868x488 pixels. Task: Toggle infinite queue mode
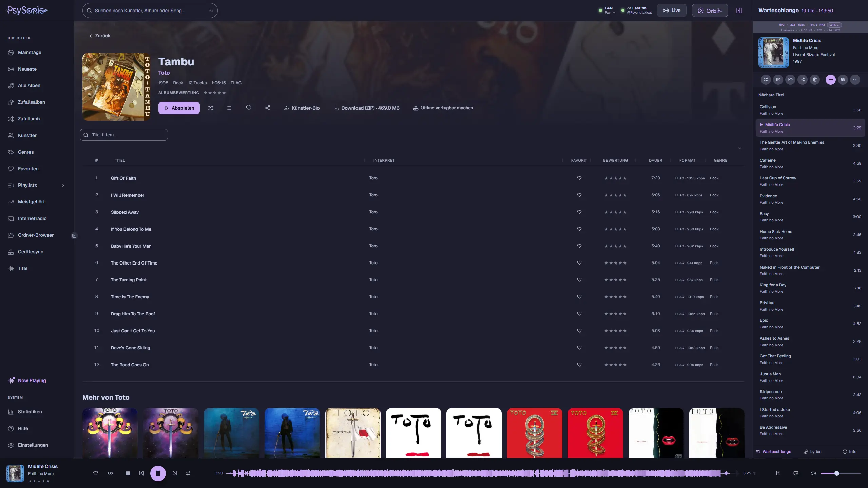(x=855, y=80)
